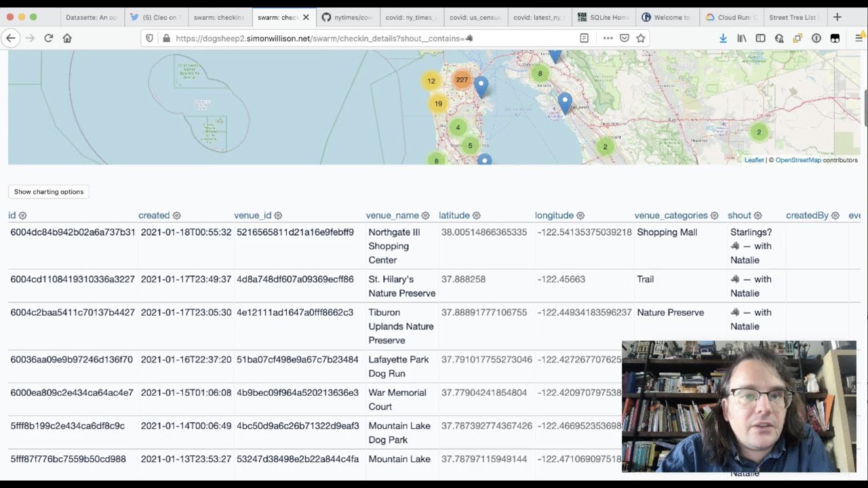Show site security padlock info
Screen dimensions: 868x488
tap(166, 39)
